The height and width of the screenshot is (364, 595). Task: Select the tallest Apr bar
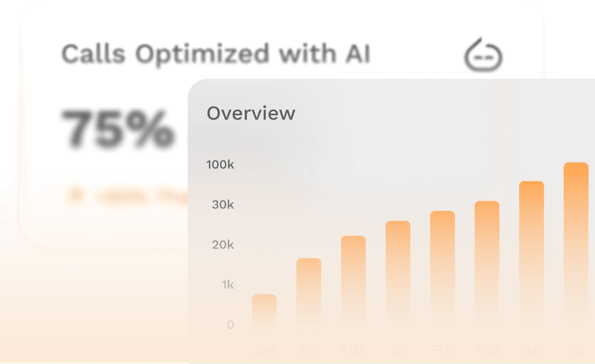[576, 249]
